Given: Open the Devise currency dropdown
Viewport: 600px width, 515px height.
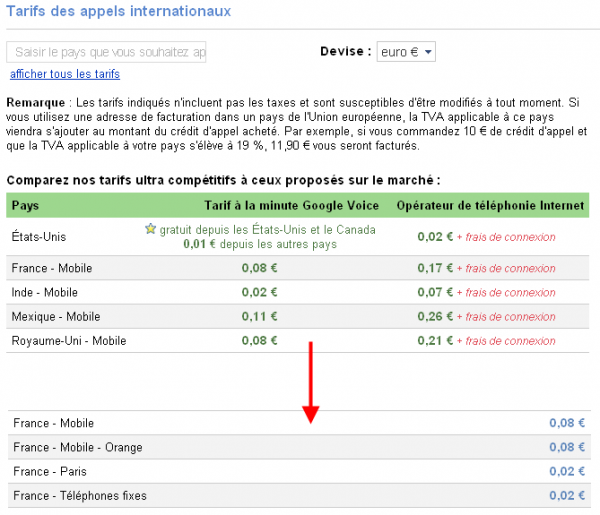Looking at the screenshot, I should click(406, 52).
